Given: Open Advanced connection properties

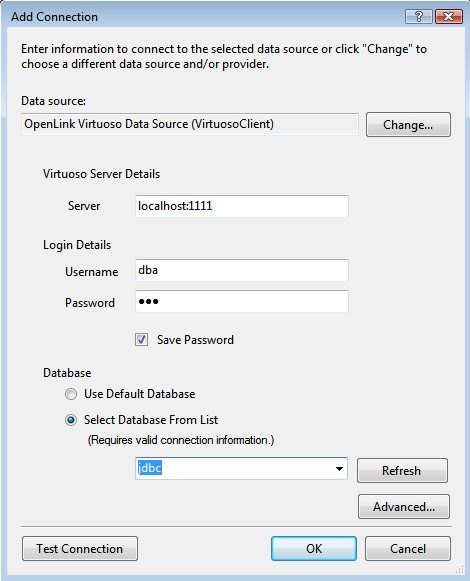Looking at the screenshot, I should pyautogui.click(x=404, y=507).
